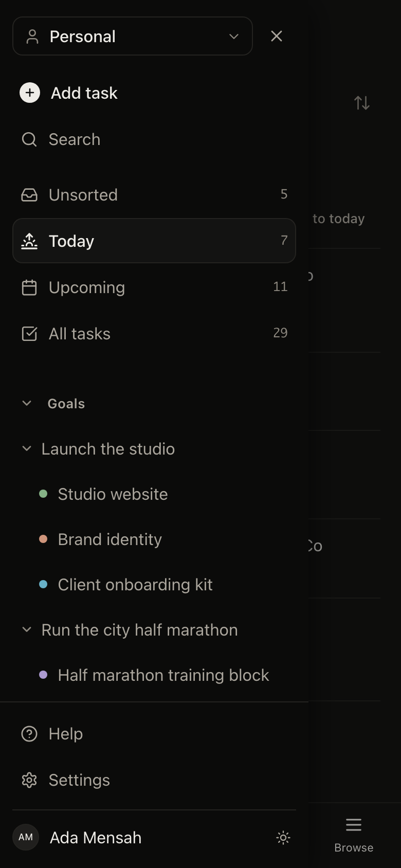401x868 pixels.
Task: Open the Client onboarding kit project
Action: (x=135, y=585)
